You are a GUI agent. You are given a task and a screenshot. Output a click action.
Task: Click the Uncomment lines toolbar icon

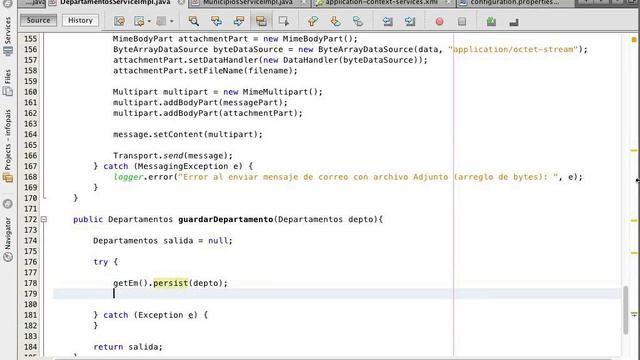(x=514, y=22)
